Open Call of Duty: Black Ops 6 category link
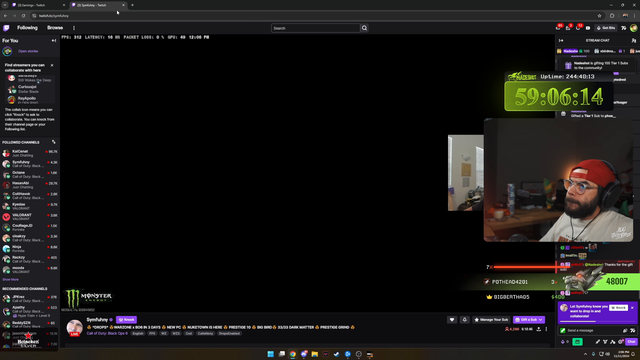Screen dimensions: 640x360 (107, 333)
